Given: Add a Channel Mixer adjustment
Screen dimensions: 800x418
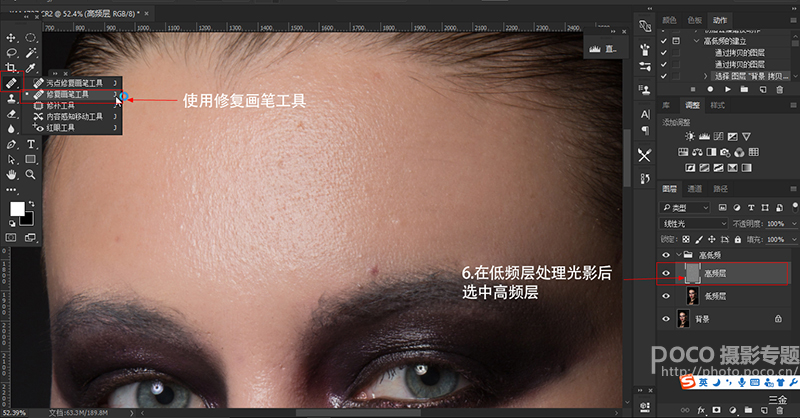Looking at the screenshot, I should pos(739,152).
